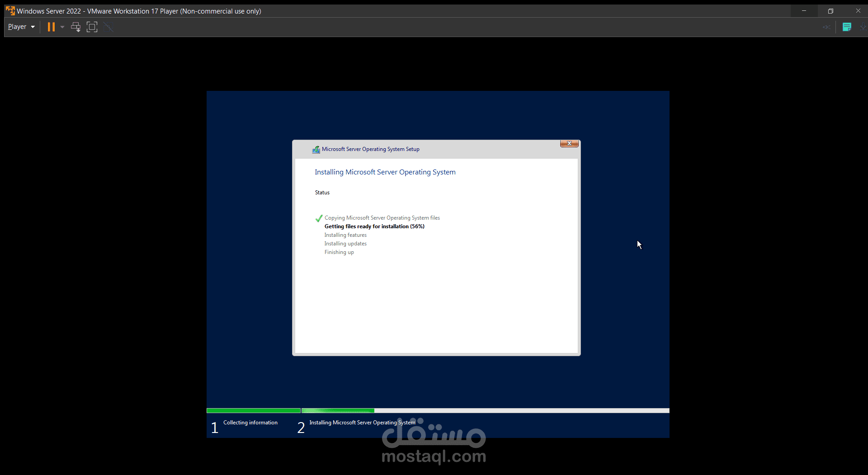The height and width of the screenshot is (475, 868).
Task: Expand the power options dropdown arrow
Action: point(62,27)
